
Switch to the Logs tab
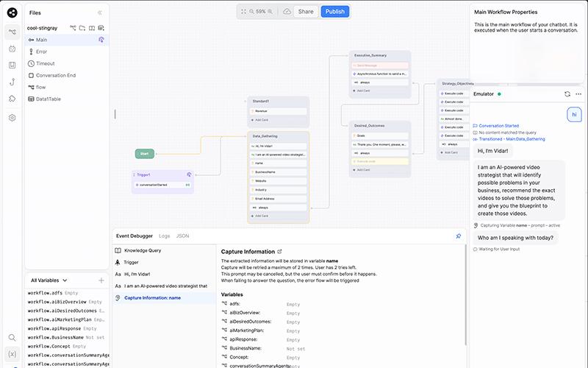(x=164, y=236)
